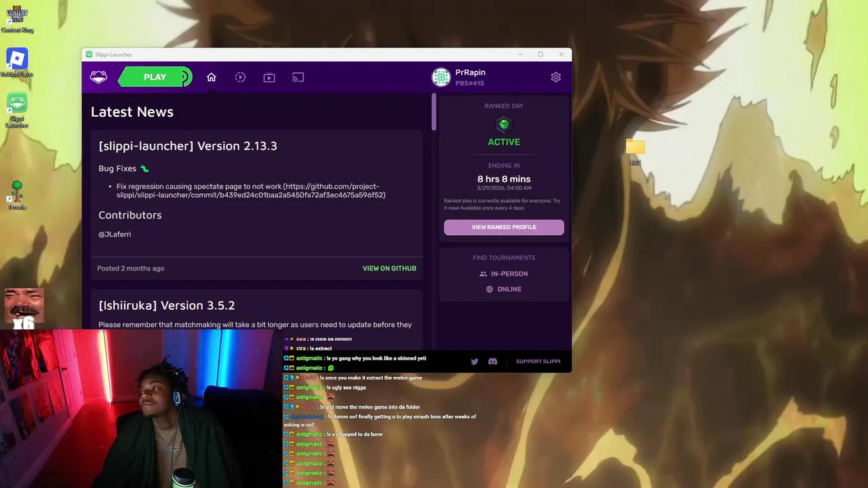Screen dimensions: 868x488
Task: Click the ACTIVE ranked status text
Action: pos(504,142)
